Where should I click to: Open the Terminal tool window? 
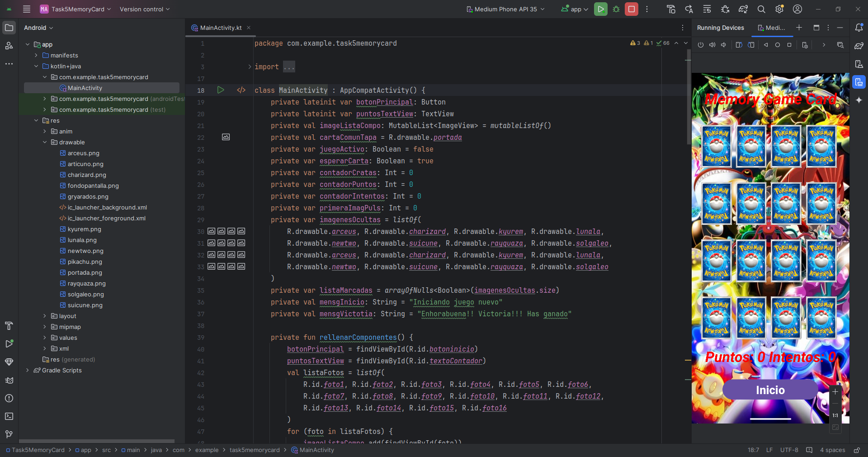(x=9, y=416)
